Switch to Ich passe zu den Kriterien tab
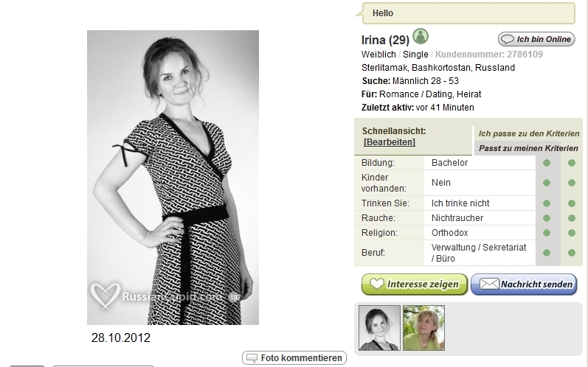The height and width of the screenshot is (367, 588). [x=529, y=133]
